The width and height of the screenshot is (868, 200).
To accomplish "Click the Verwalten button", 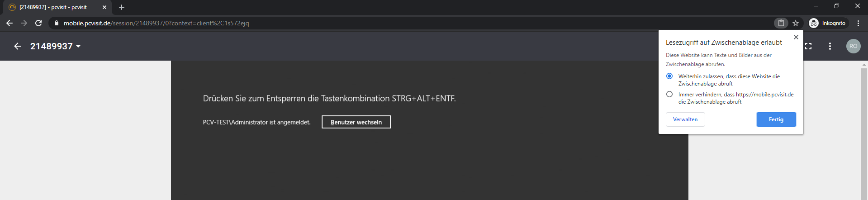I will 685,119.
